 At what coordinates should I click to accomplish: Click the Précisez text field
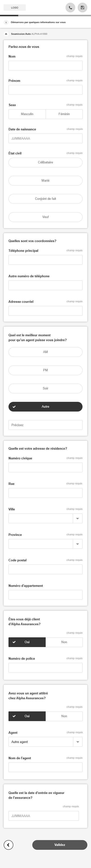point(46,425)
